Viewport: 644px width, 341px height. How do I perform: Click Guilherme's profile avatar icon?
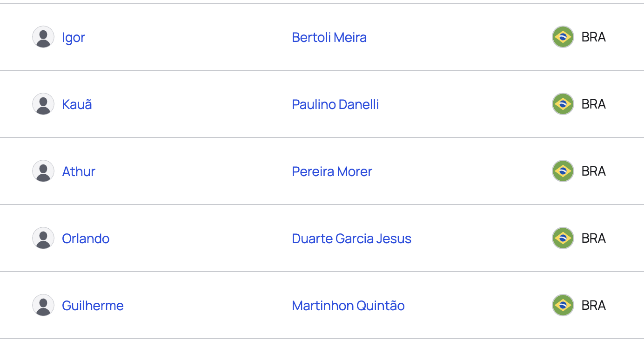pos(43,305)
